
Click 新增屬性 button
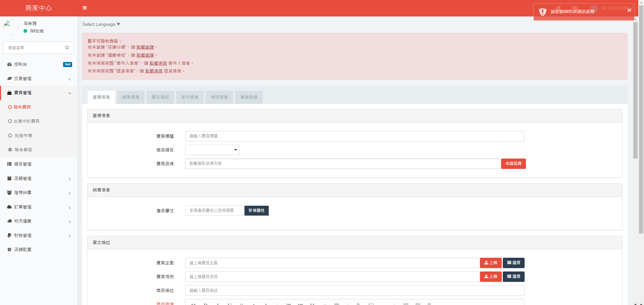256,211
